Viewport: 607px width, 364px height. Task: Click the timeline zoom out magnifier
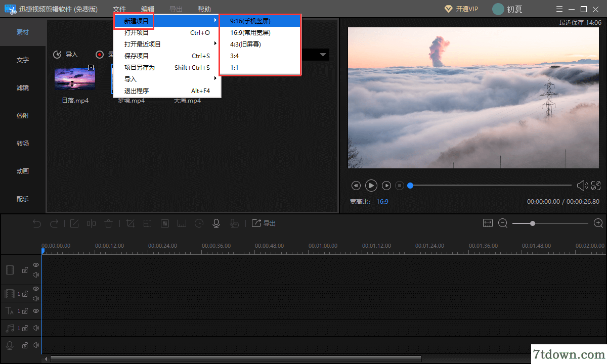coord(503,223)
